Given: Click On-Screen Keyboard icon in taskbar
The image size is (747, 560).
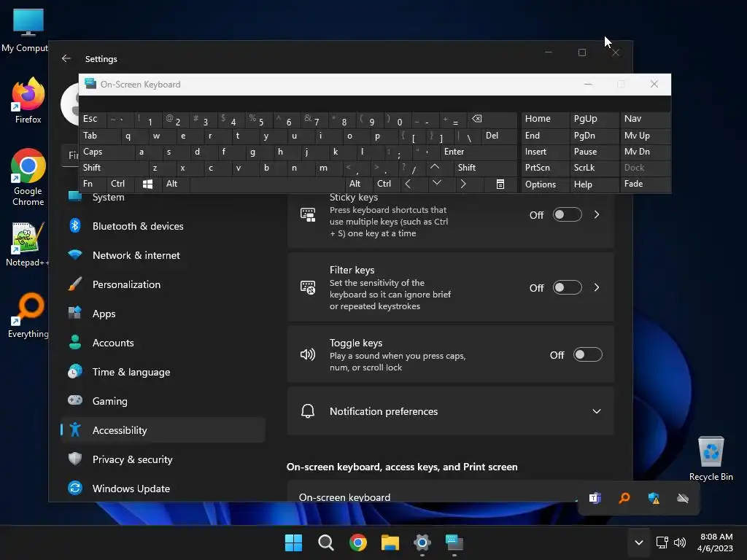Looking at the screenshot, I should 454,542.
